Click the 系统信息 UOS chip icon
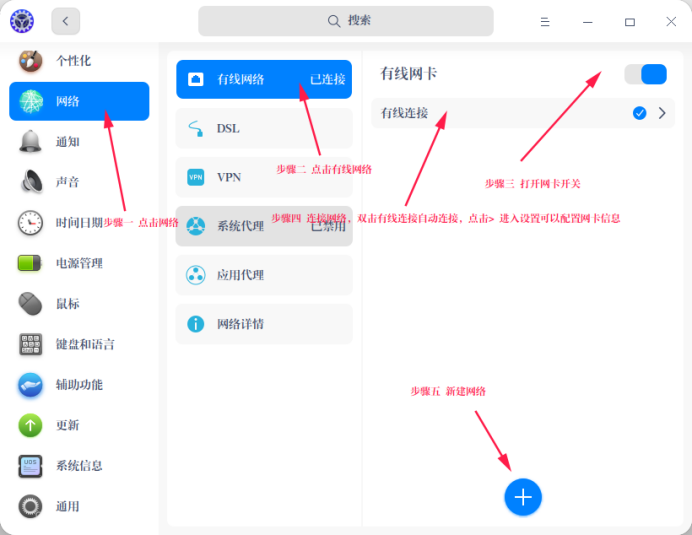The height and width of the screenshot is (535, 692). click(x=30, y=466)
